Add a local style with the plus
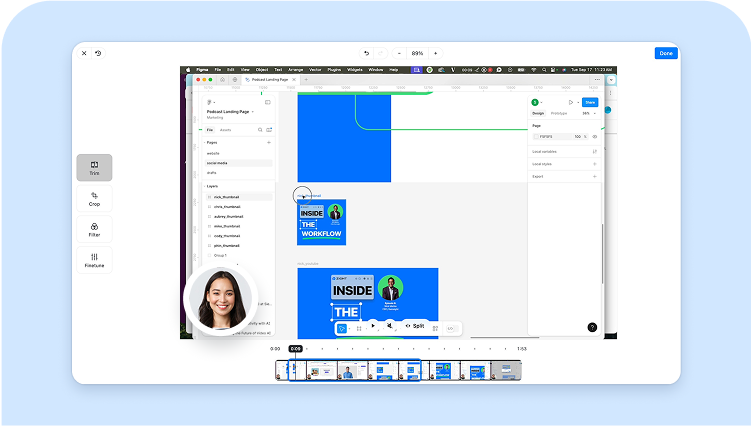The width and height of the screenshot is (751, 426). pos(594,164)
